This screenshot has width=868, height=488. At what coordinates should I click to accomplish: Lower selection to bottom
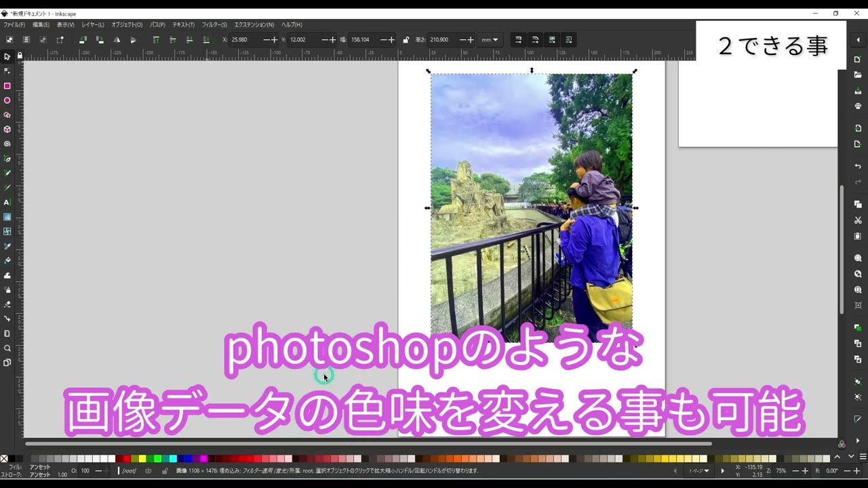(x=205, y=40)
